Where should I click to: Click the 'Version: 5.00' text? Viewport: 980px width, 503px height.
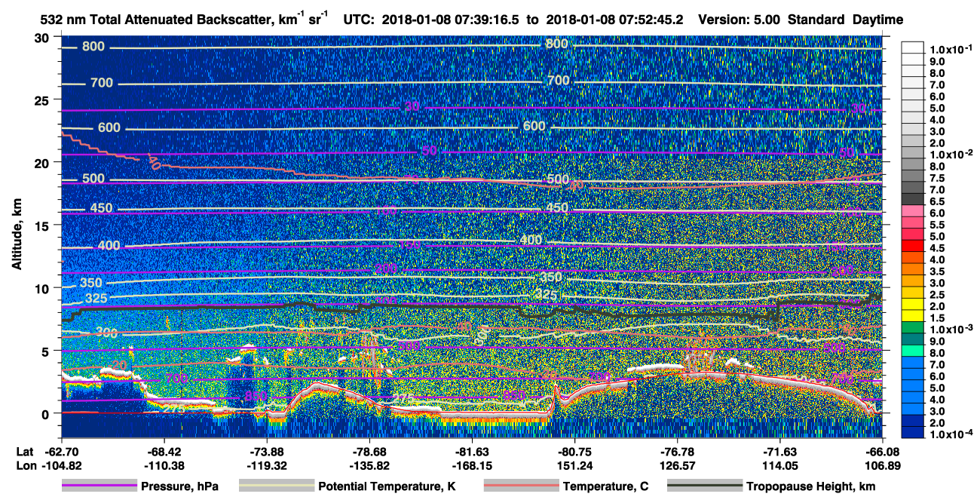click(740, 20)
